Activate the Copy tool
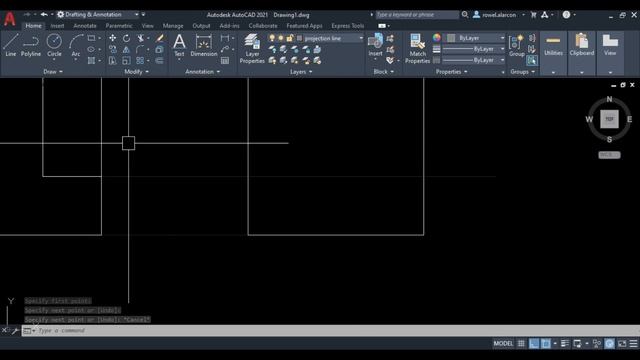Viewport: 640px width, 360px height. 113,49
